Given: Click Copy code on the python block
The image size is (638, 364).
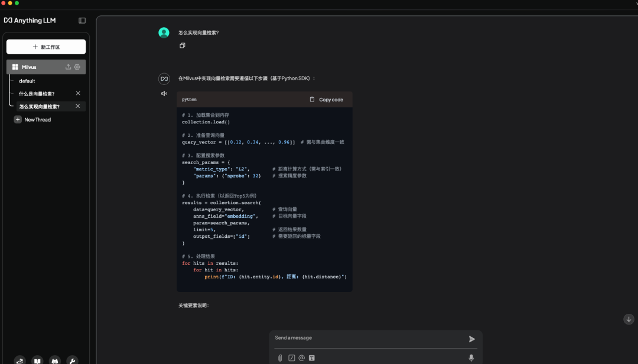Looking at the screenshot, I should (x=326, y=100).
